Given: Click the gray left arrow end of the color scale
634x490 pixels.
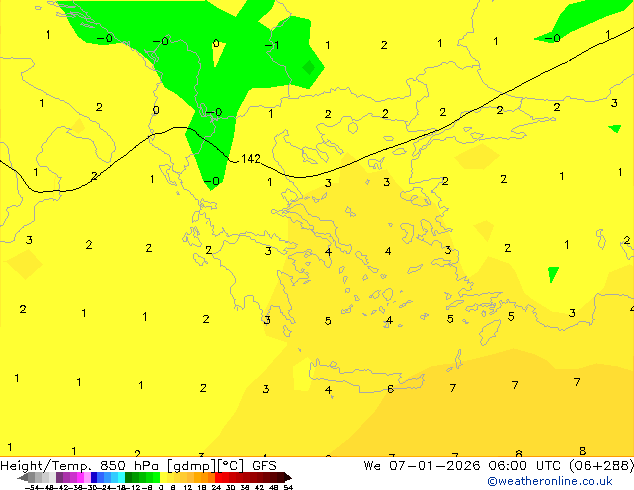Looking at the screenshot, I should pos(23,477).
